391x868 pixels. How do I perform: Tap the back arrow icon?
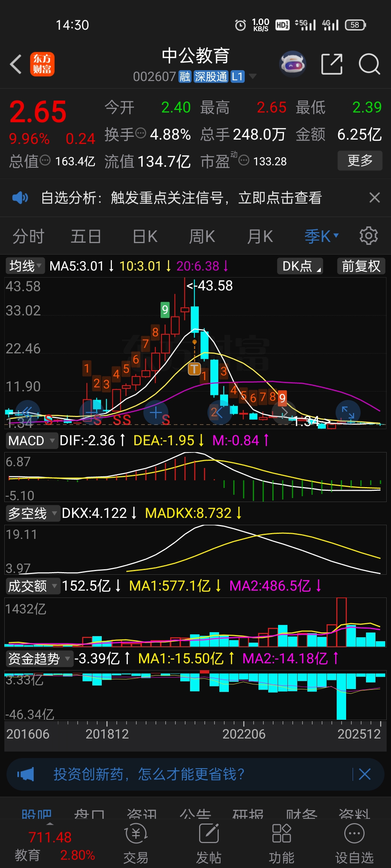click(x=16, y=64)
